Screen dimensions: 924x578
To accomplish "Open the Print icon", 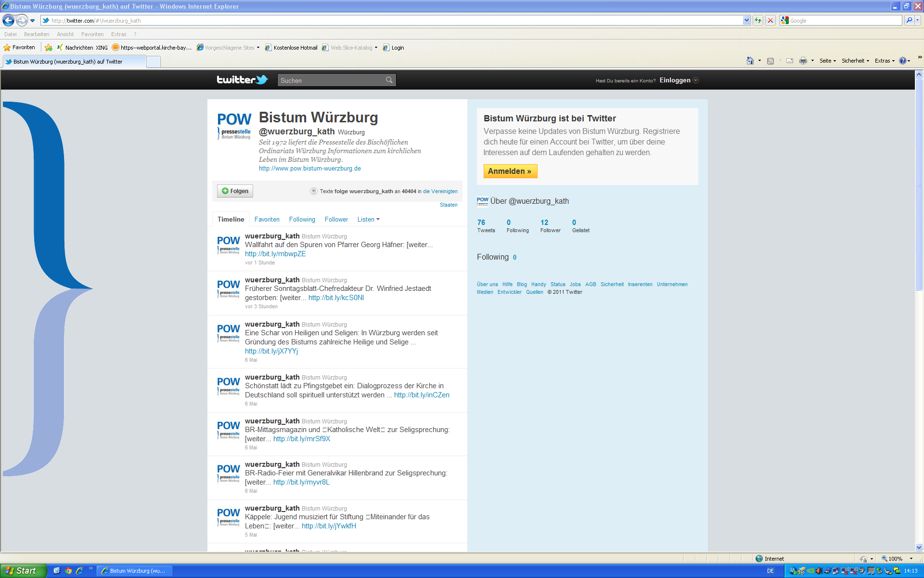I will click(803, 61).
